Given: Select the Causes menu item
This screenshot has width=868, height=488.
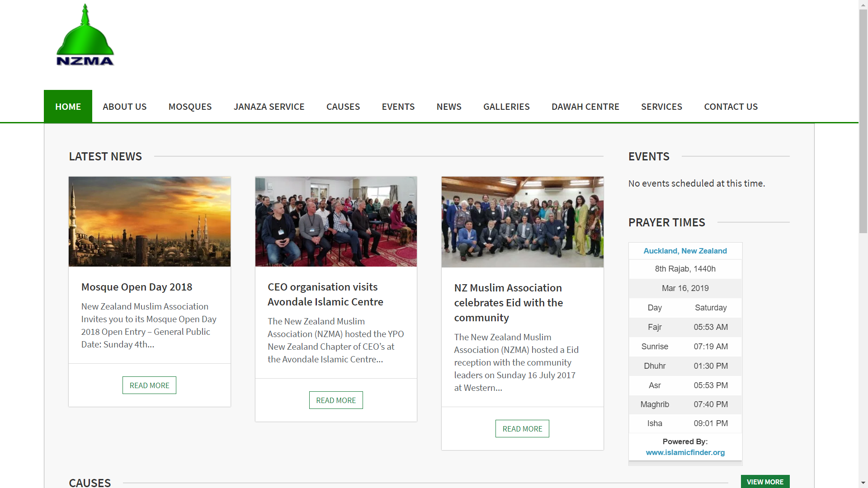Looking at the screenshot, I should (x=343, y=107).
